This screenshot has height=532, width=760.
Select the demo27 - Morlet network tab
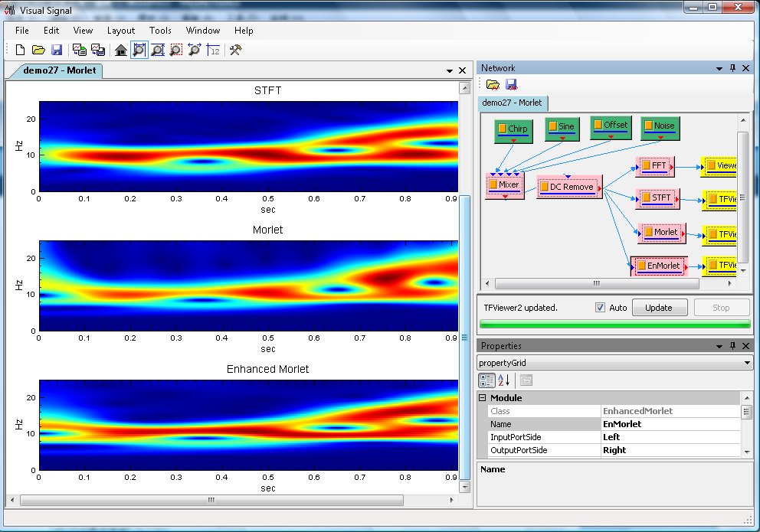513,103
